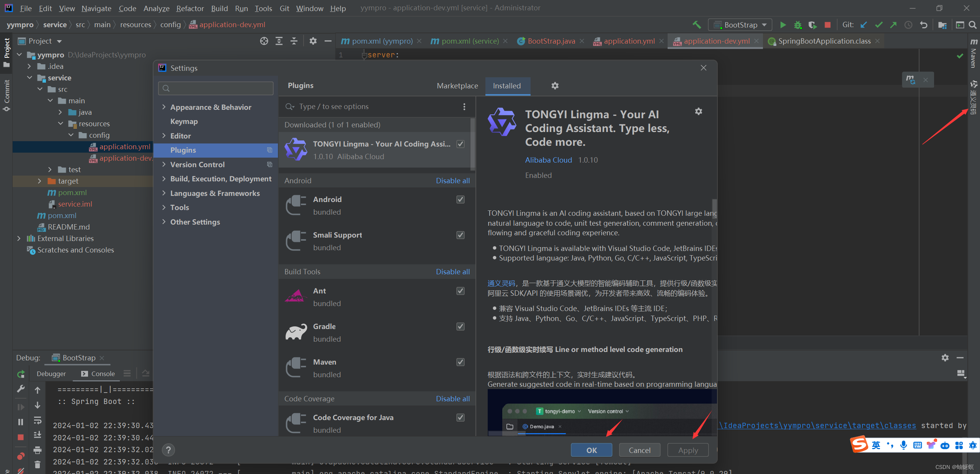Click the Cancel button in Settings
The height and width of the screenshot is (474, 980).
(x=640, y=450)
